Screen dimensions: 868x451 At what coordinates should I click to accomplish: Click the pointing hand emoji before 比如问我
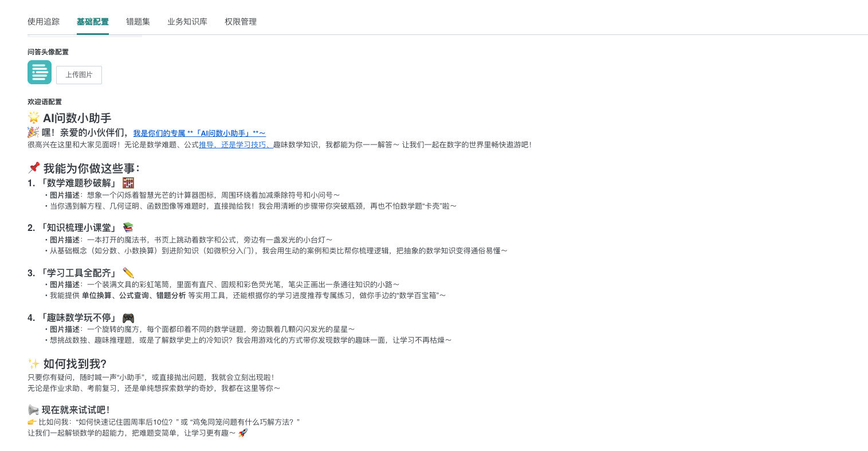(32, 422)
